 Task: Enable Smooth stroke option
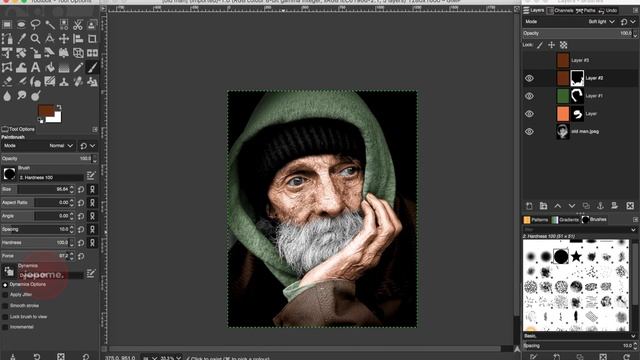(5, 306)
